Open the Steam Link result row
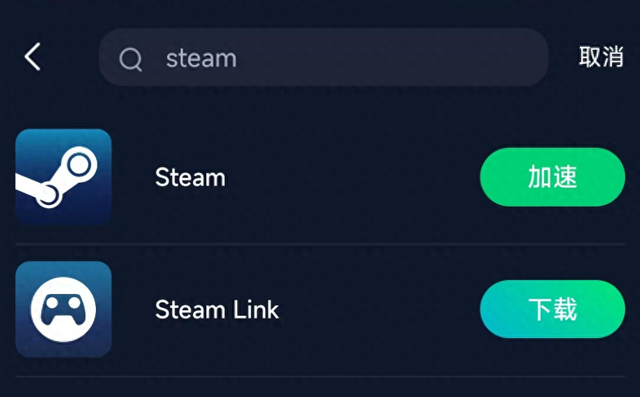Screen dimensions: 640x397 click(320, 309)
